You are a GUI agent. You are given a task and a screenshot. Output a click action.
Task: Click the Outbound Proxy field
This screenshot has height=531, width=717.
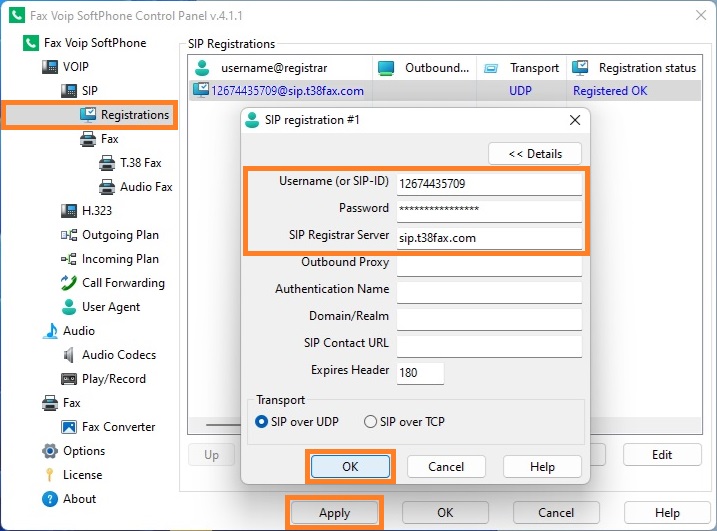tap(489, 265)
